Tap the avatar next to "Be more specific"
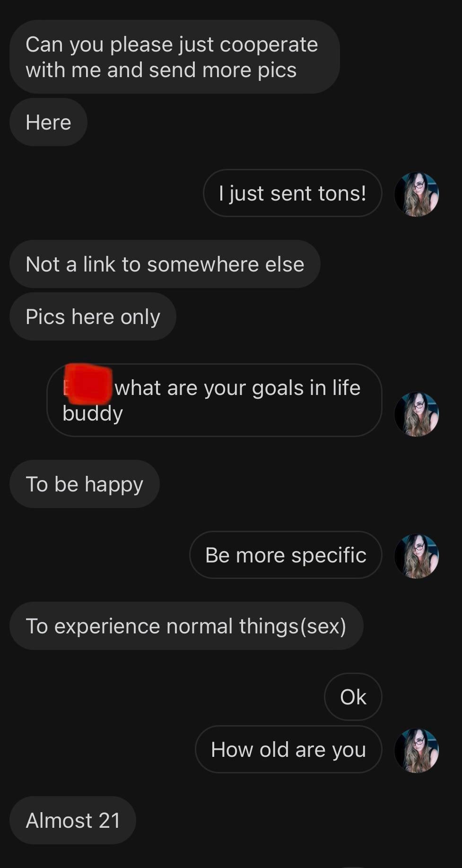 416,556
